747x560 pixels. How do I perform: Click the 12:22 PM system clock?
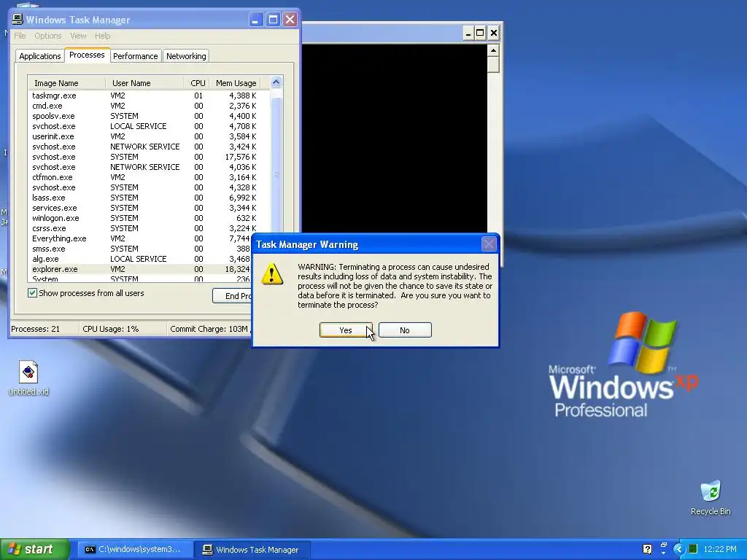pos(720,549)
